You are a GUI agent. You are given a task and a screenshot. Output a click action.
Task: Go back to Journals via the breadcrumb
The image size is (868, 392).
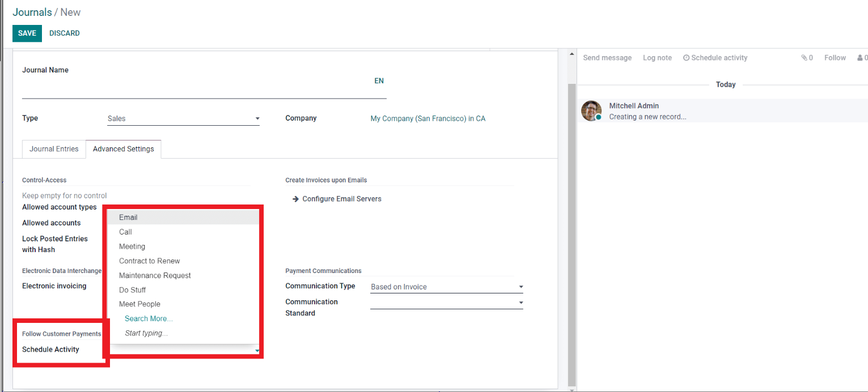[32, 12]
